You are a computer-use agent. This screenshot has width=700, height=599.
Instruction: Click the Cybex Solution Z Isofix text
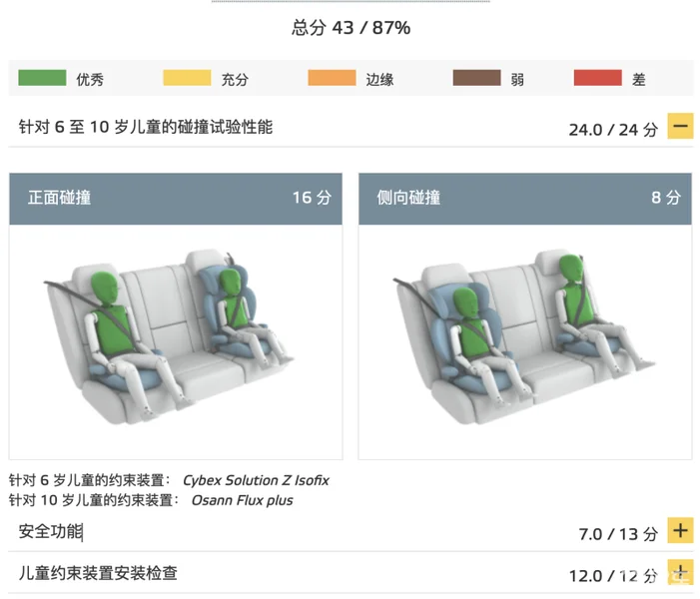[256, 481]
